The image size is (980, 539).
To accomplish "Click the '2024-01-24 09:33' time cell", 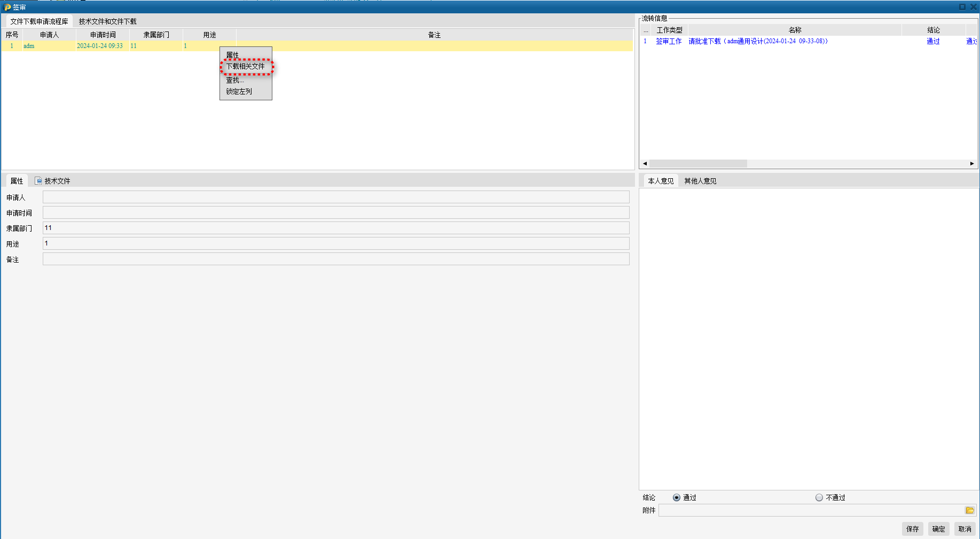I will click(103, 46).
